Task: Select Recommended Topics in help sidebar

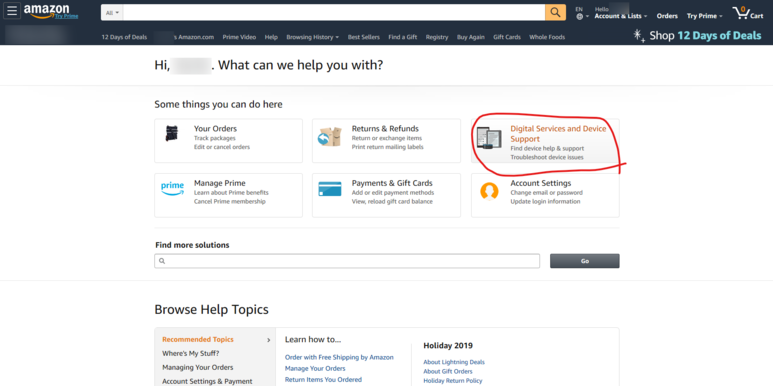Action: 198,340
